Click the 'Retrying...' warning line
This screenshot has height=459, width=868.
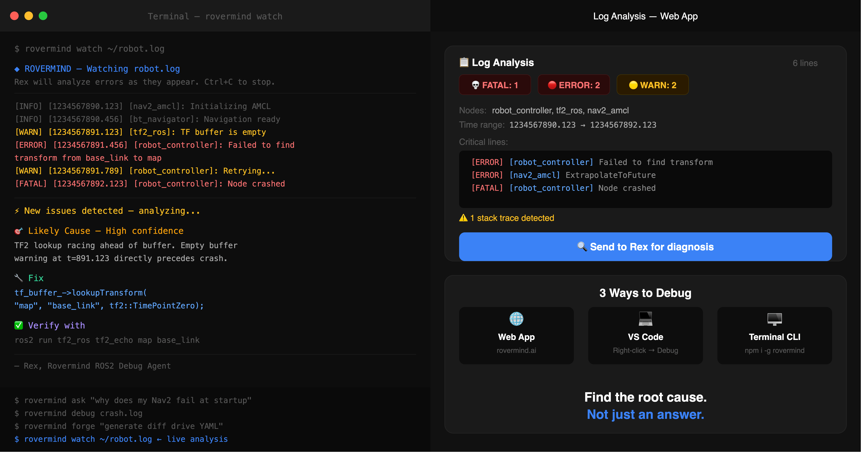145,171
